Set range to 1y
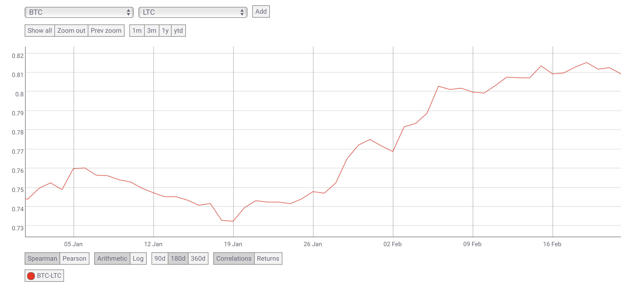Image resolution: width=644 pixels, height=288 pixels. point(165,31)
